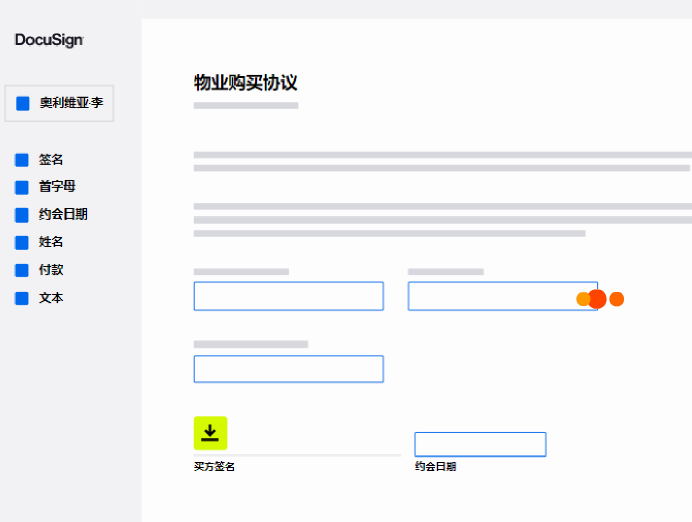Focus the second-row input box

tap(288, 369)
